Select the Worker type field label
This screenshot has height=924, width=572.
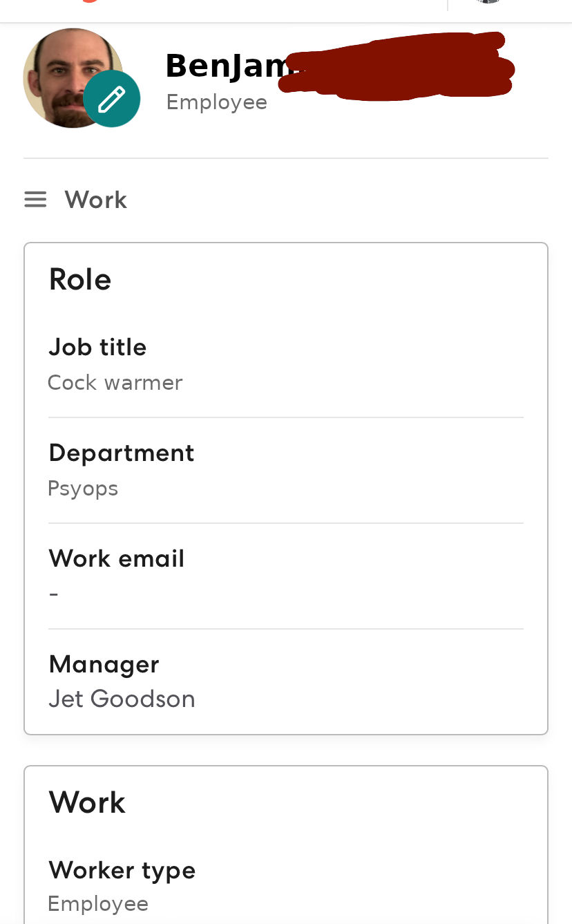click(122, 870)
